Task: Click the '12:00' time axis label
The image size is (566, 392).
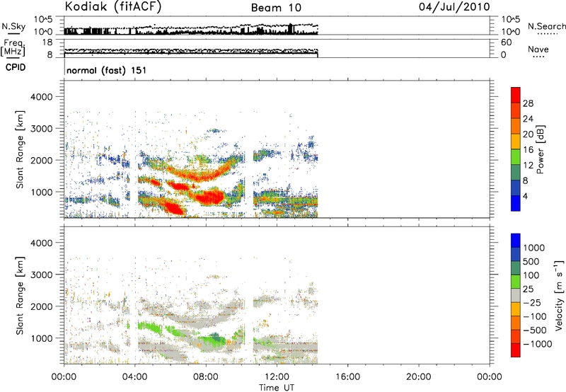Action: (x=277, y=377)
